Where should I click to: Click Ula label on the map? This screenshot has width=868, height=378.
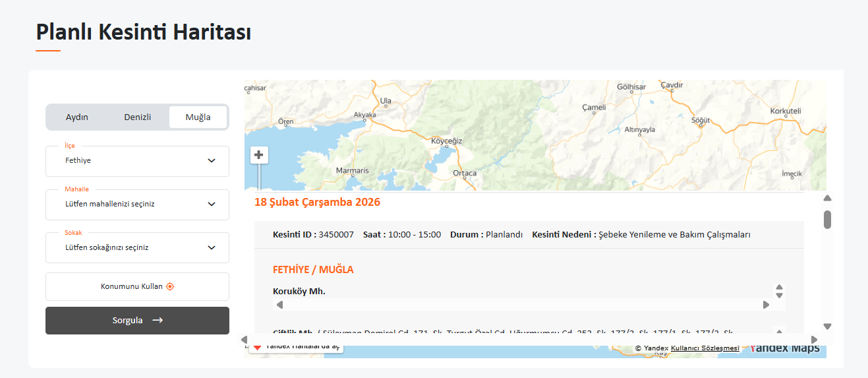386,101
